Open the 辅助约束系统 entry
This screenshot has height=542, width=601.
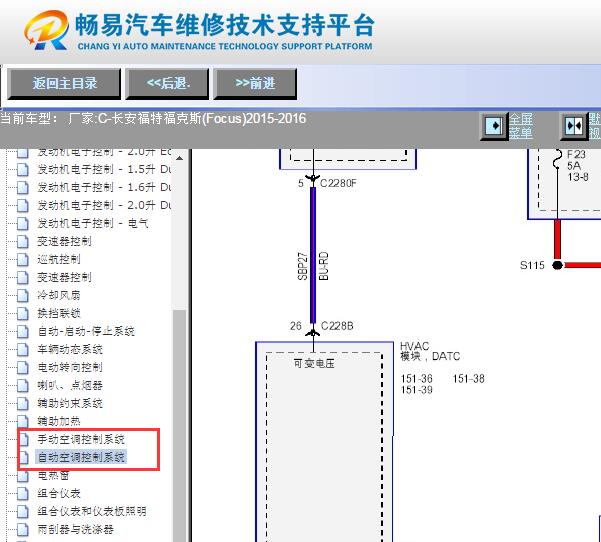70,403
